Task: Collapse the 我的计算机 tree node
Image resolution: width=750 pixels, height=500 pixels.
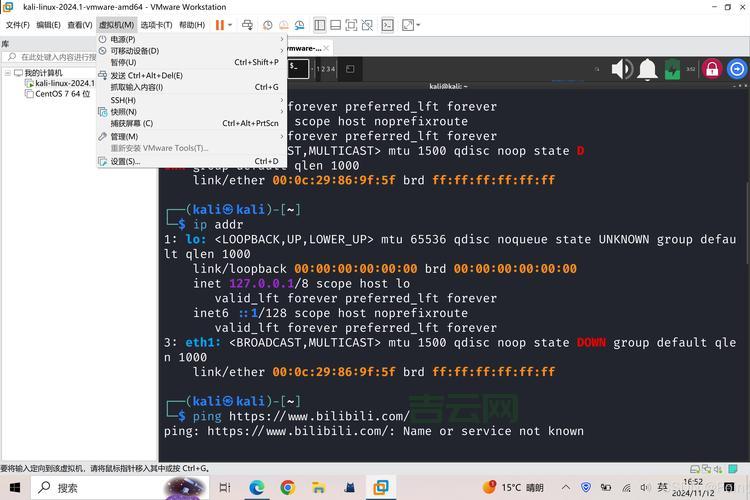Action: pyautogui.click(x=7, y=73)
